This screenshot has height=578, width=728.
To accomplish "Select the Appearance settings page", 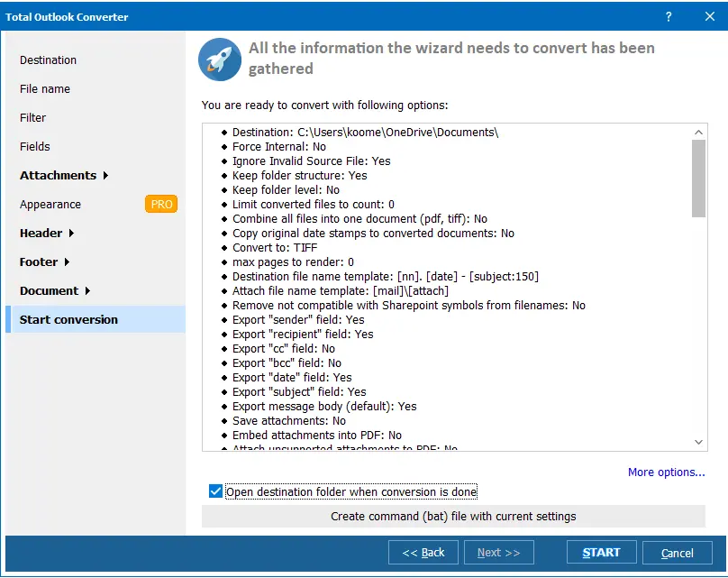I will click(50, 204).
